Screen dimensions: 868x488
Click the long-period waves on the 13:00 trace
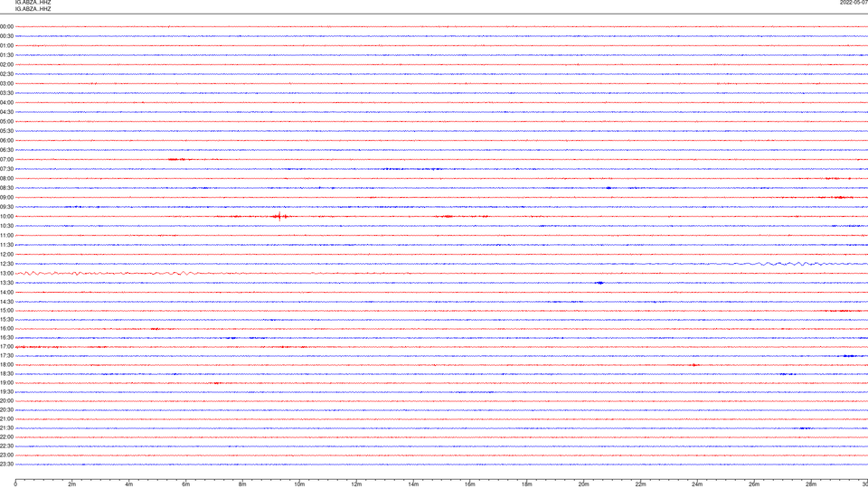(108, 273)
